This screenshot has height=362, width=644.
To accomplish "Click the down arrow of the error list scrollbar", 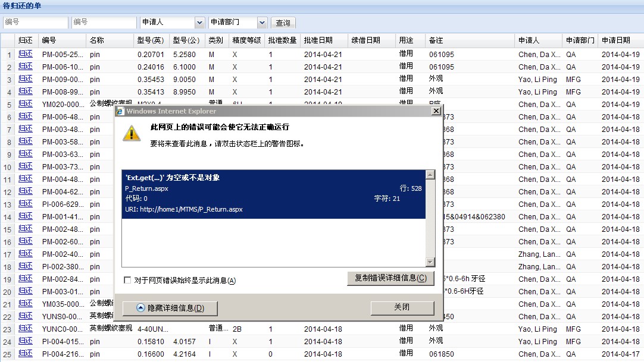I will 430,262.
